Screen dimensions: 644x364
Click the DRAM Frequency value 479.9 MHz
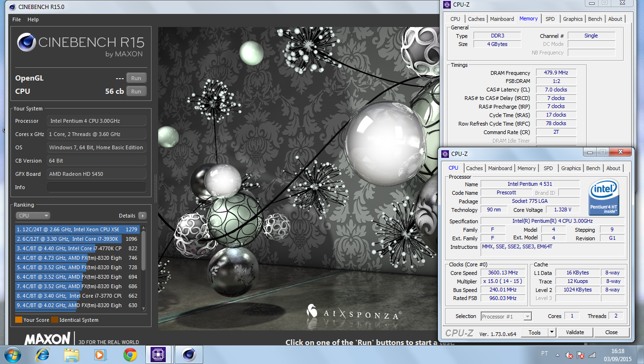(x=556, y=73)
